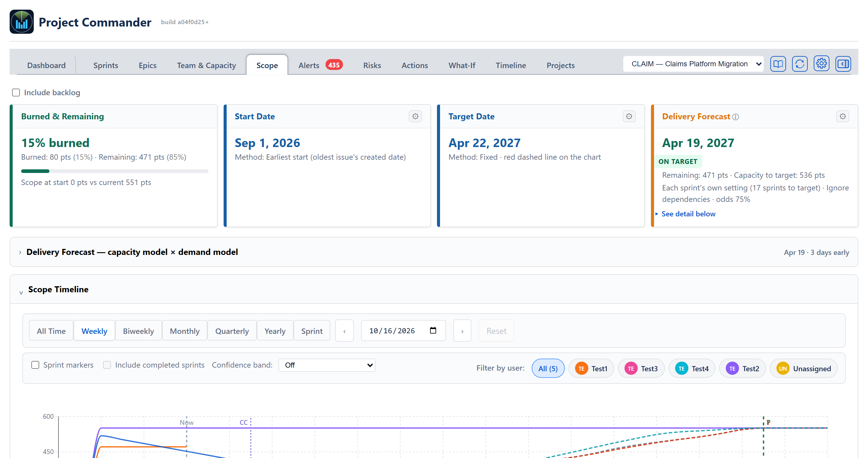868x458 pixels.
Task: Filter by Test3 user avatar chip
Action: [x=641, y=369]
